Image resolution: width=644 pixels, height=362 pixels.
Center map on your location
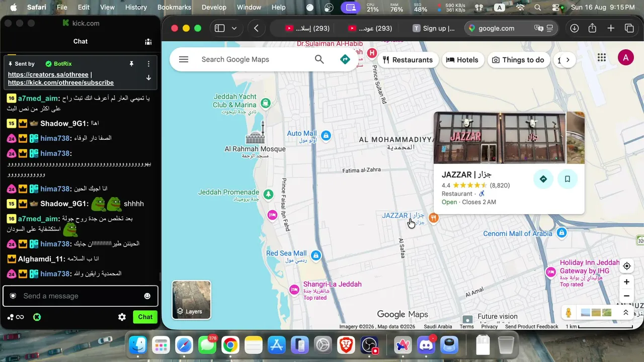tap(626, 266)
